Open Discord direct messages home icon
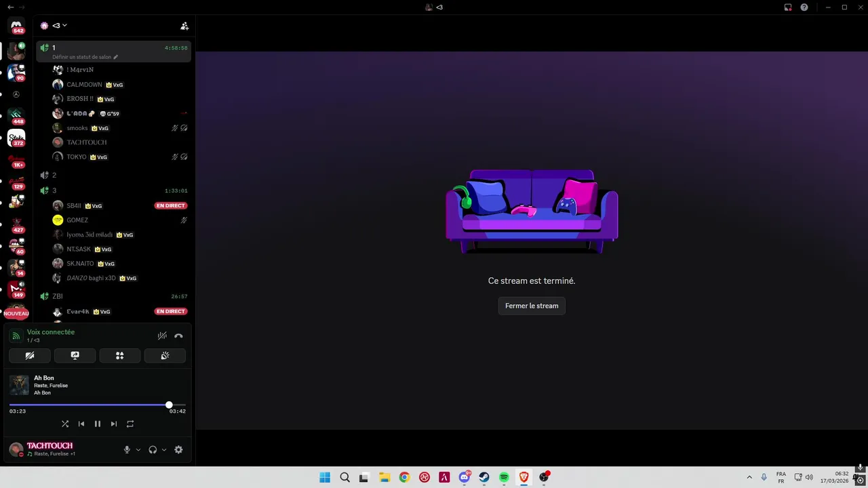Screen dimensions: 868x488 coord(16,26)
